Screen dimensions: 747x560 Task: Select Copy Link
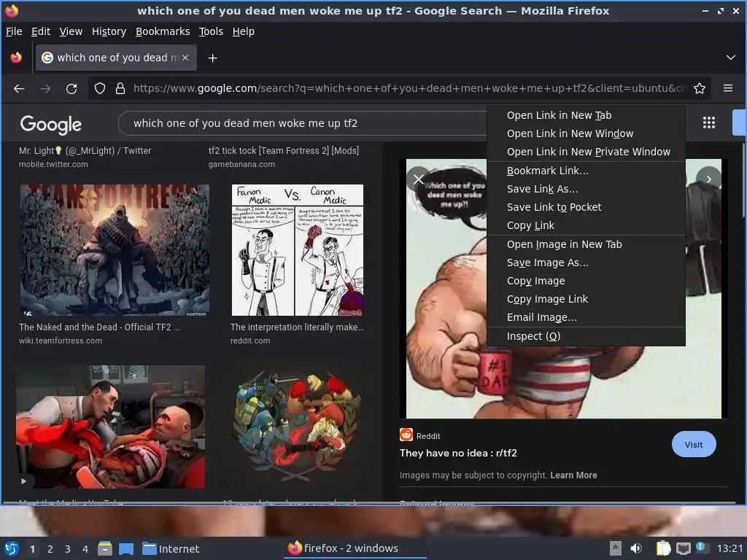point(586,225)
